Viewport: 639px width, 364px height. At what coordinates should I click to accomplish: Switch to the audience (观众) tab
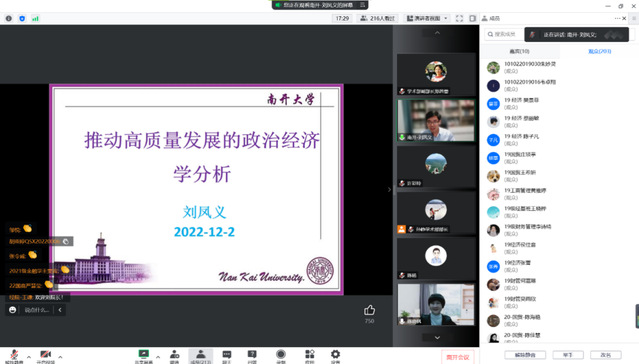point(599,51)
